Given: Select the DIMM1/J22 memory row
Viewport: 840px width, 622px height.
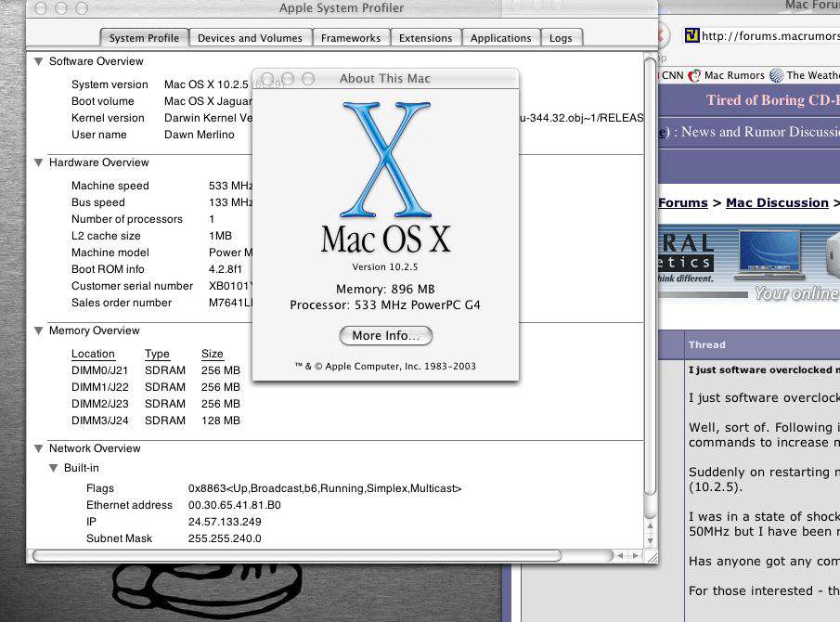Looking at the screenshot, I should (x=156, y=387).
